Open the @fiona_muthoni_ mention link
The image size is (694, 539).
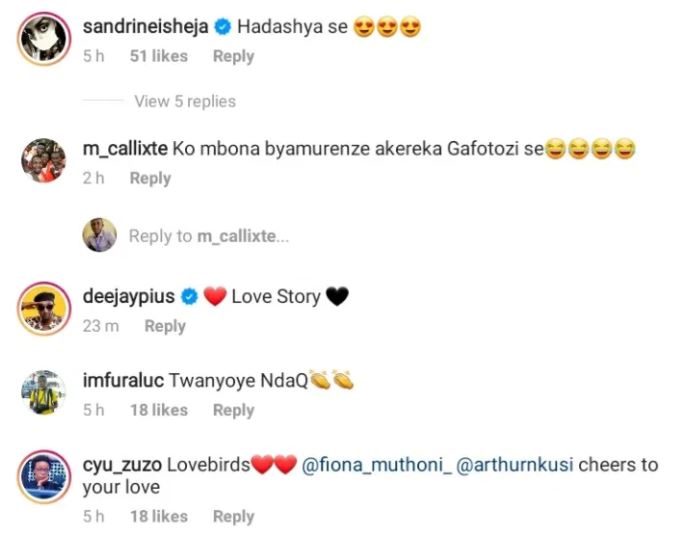[x=377, y=465]
